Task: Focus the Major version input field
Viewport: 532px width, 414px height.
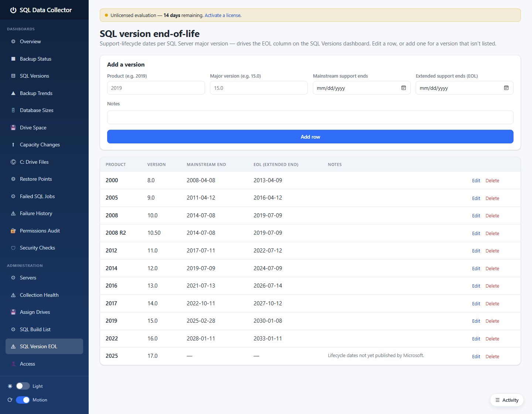Action: [x=259, y=88]
